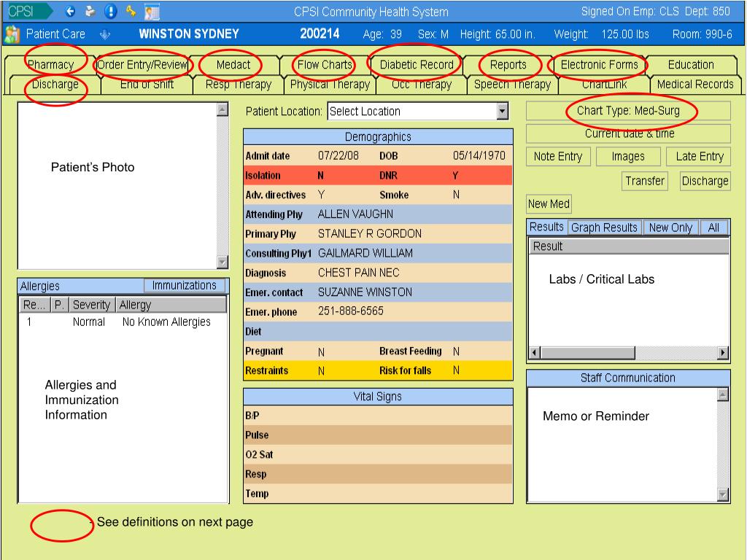Open the ChartLink tab
Screen dimensions: 747x560
pyautogui.click(x=604, y=85)
